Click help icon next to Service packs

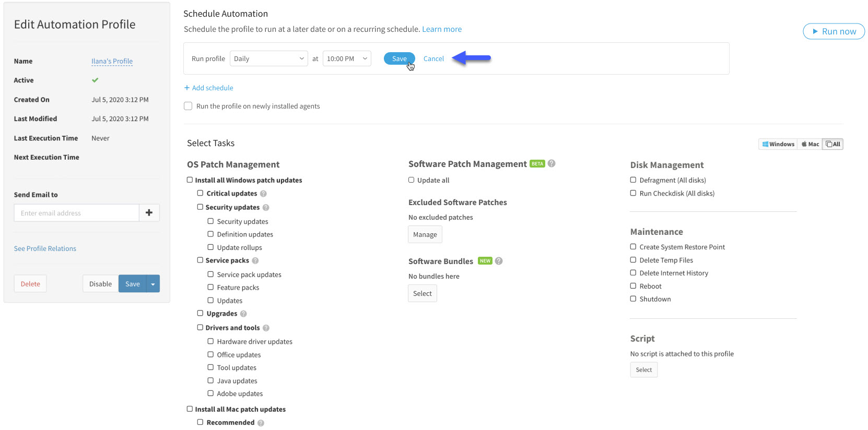point(255,260)
